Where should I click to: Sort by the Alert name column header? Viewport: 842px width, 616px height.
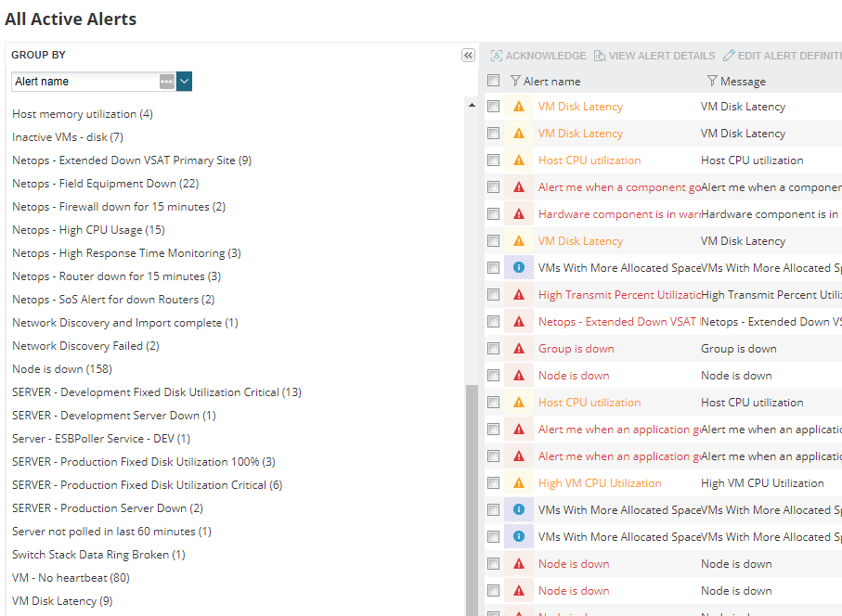pyautogui.click(x=551, y=82)
